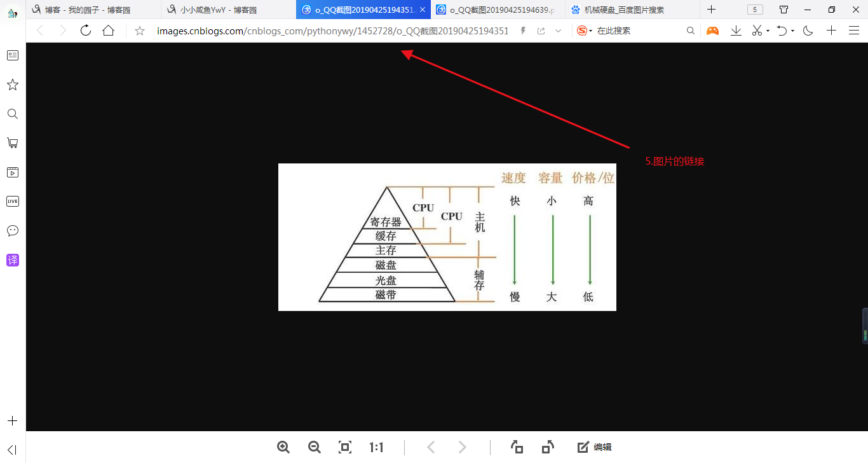
Task: Click the lightning speed-mode icon
Action: pyautogui.click(x=524, y=31)
